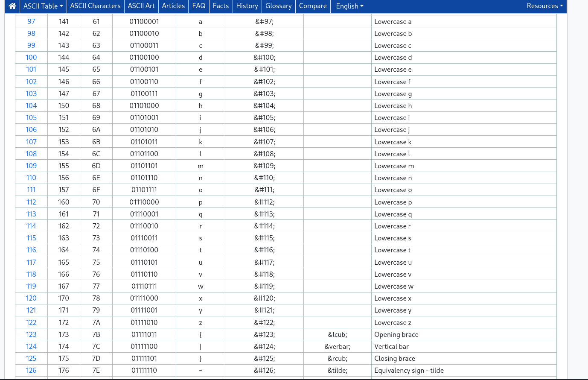588x380 pixels.
Task: Navigate to the Facts page
Action: [x=221, y=6]
